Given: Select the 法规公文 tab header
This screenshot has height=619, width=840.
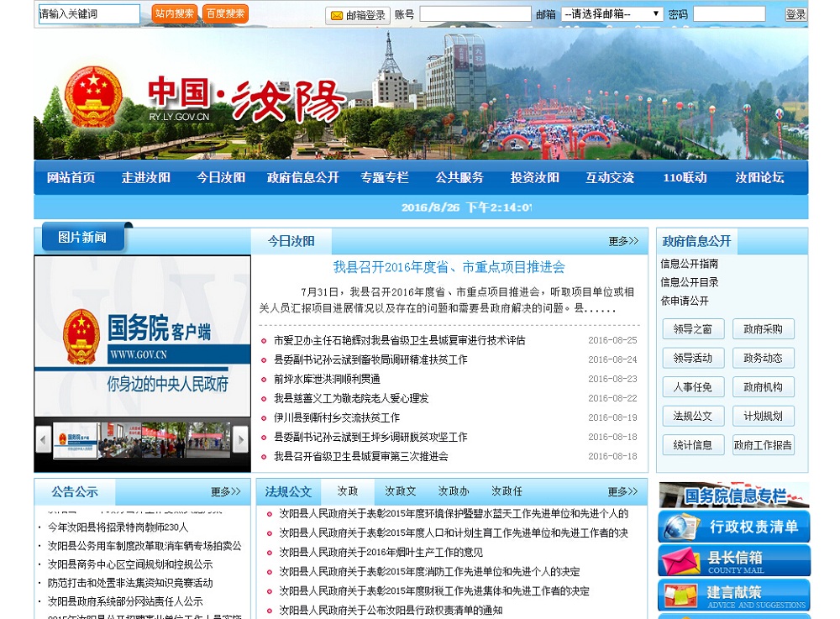Looking at the screenshot, I should pos(288,492).
